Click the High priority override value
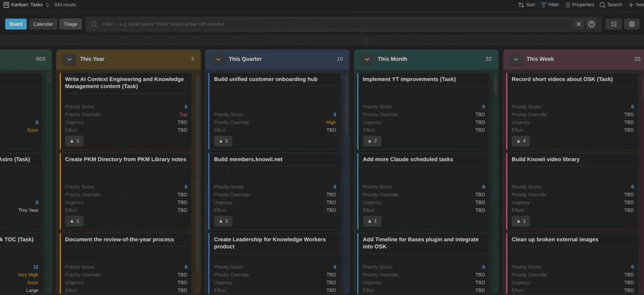Image resolution: width=644 pixels, height=295 pixels. point(331,122)
